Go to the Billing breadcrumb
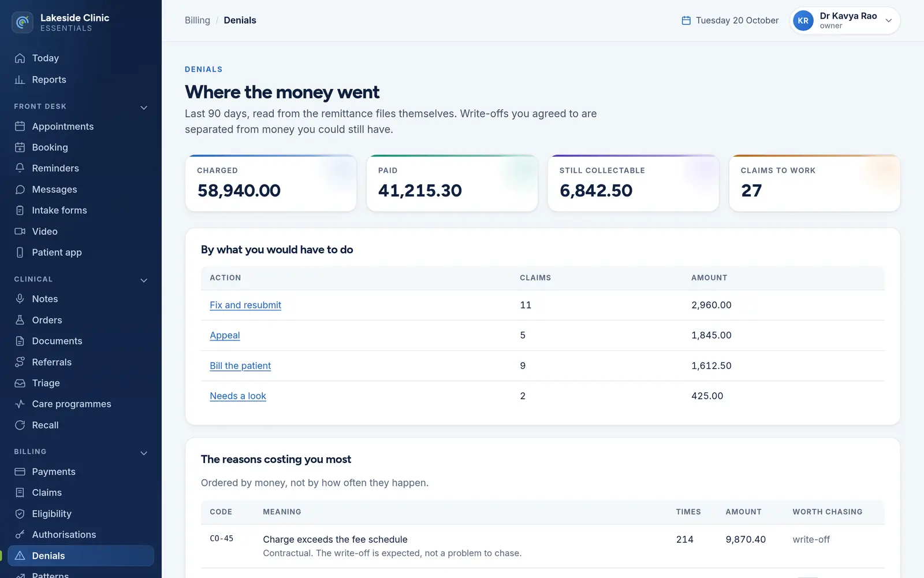This screenshot has height=578, width=924. click(198, 20)
